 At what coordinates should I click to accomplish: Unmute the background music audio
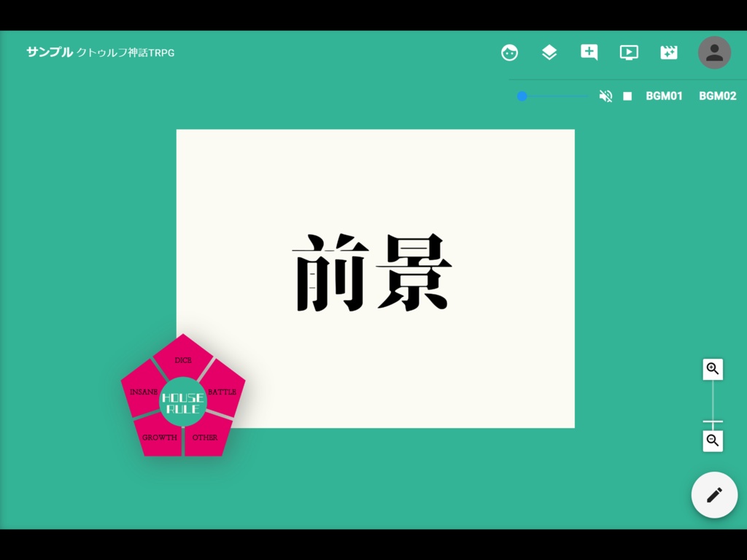pyautogui.click(x=605, y=96)
